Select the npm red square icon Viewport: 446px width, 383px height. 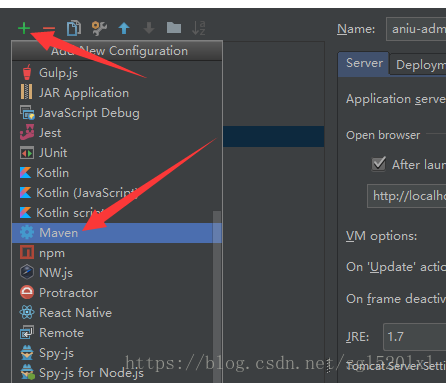pyautogui.click(x=27, y=252)
